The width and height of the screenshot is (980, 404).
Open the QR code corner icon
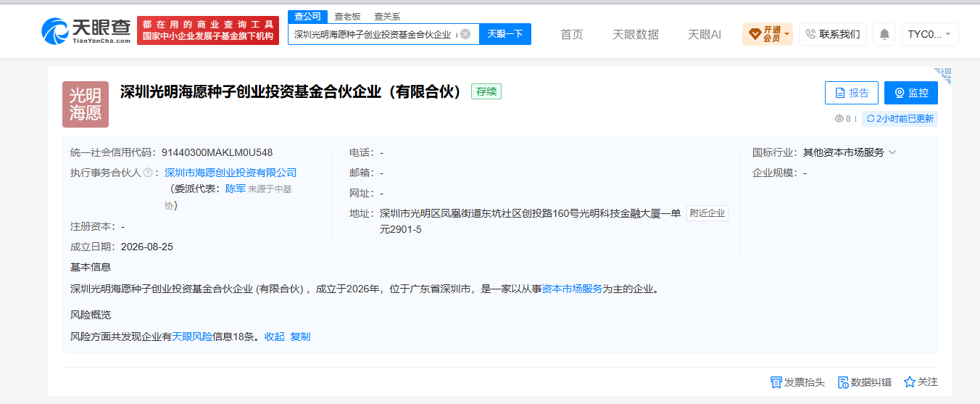(942, 75)
